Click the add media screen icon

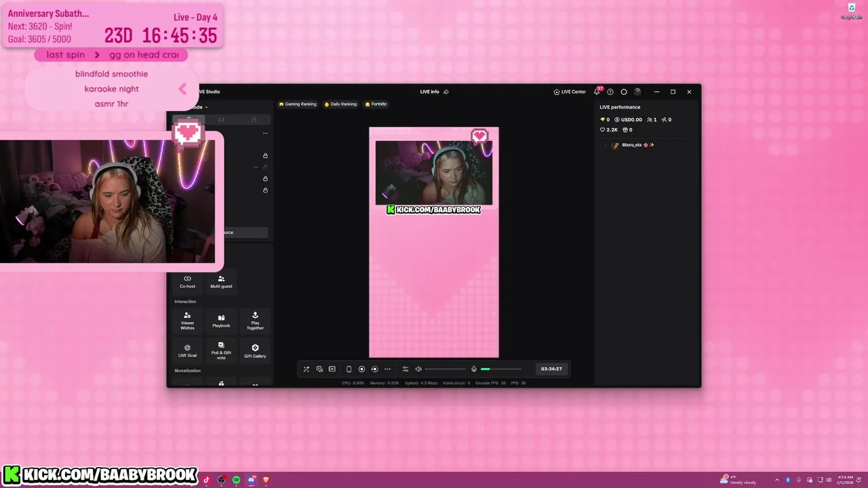[332, 369]
